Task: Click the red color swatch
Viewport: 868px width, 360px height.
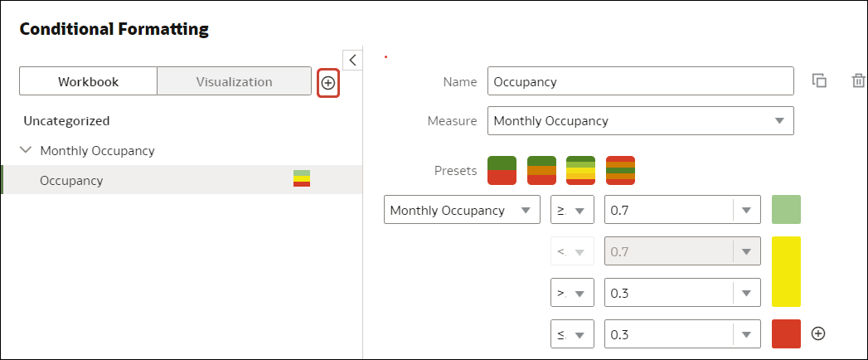Action: [786, 333]
